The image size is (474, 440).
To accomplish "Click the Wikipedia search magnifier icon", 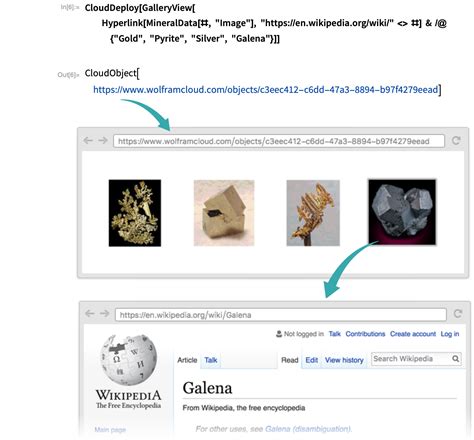I will pos(456,359).
